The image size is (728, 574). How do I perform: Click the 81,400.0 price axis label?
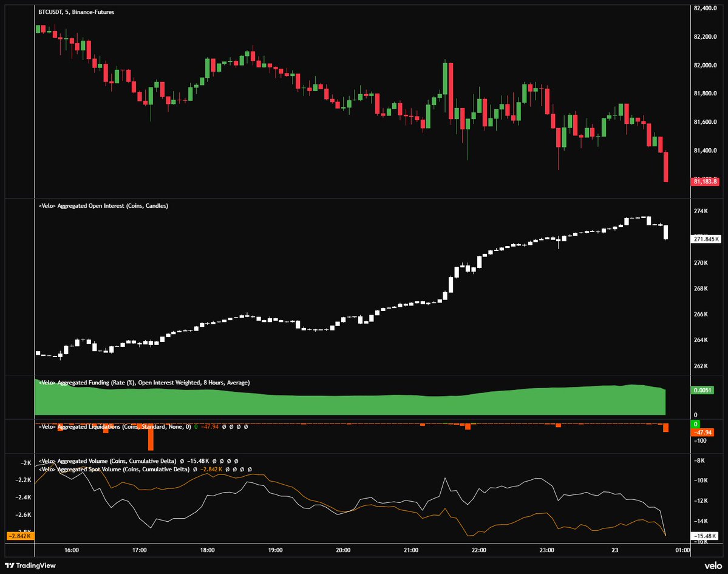[x=706, y=151]
